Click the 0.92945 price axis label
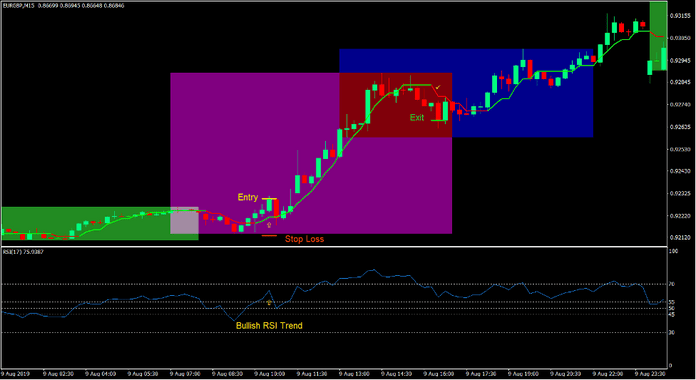The image size is (696, 380). click(x=679, y=60)
